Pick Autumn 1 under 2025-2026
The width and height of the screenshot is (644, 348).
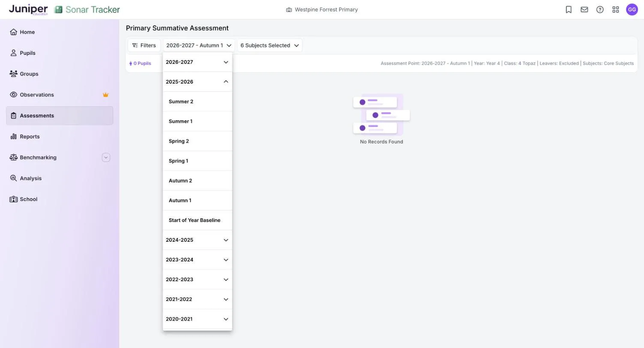pos(197,200)
